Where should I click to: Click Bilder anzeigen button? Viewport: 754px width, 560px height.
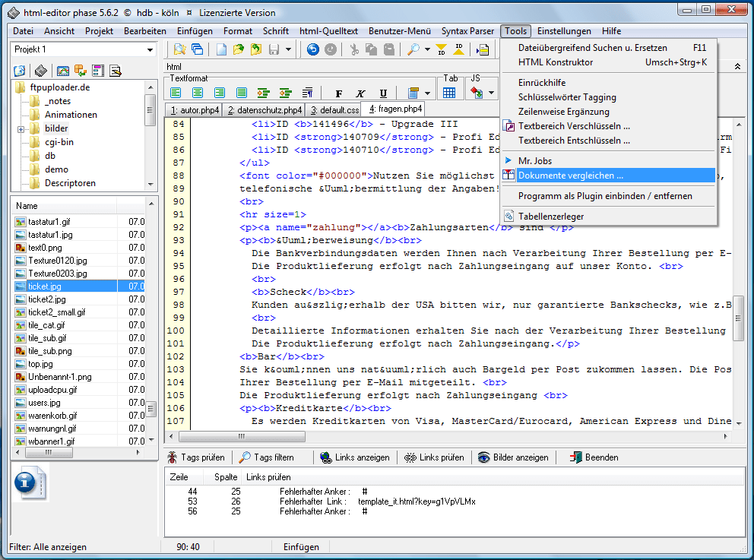coord(513,457)
